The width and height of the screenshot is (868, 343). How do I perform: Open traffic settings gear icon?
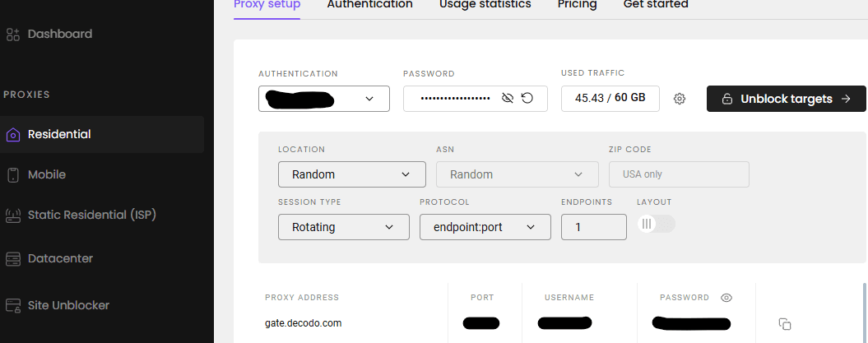(x=680, y=99)
